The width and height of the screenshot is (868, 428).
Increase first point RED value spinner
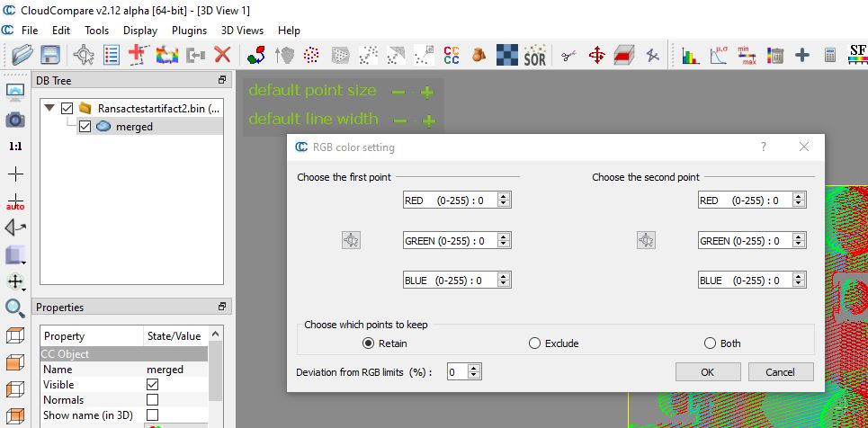tap(504, 197)
